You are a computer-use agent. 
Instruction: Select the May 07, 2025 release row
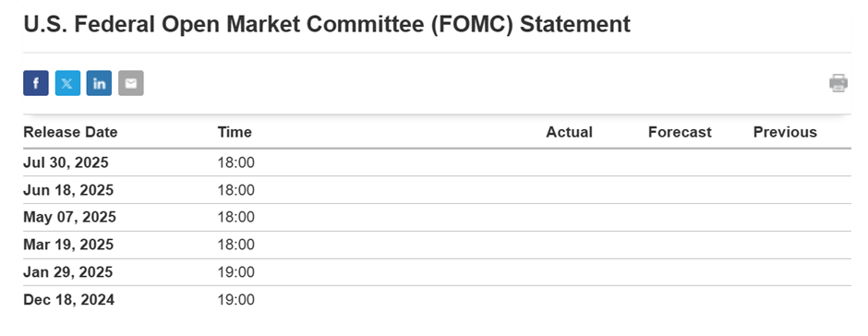coord(437,217)
